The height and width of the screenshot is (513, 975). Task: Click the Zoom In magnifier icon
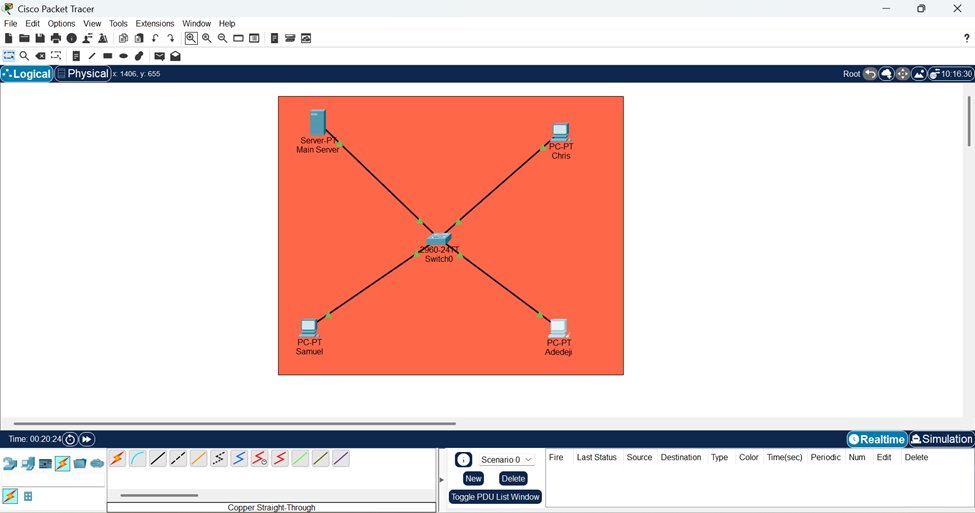(206, 39)
